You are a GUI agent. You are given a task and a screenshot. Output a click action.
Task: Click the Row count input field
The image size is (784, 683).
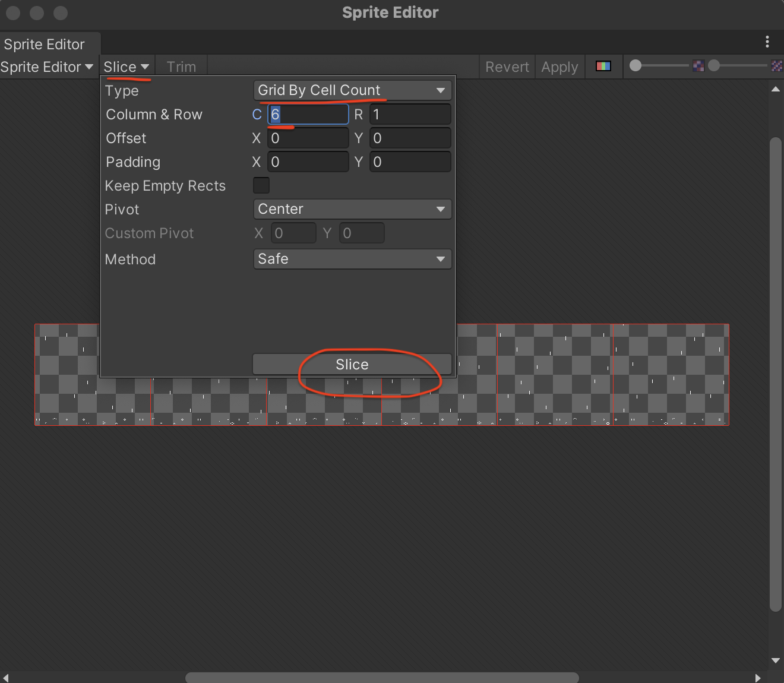pos(410,114)
